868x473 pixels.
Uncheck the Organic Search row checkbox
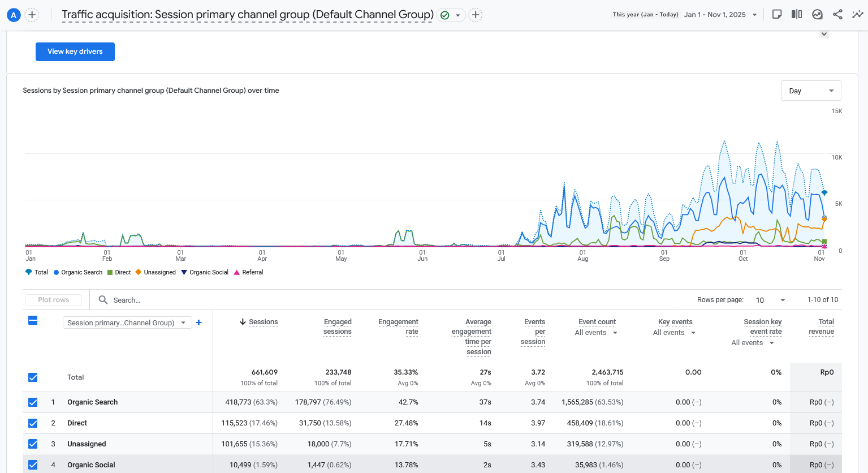pyautogui.click(x=33, y=402)
